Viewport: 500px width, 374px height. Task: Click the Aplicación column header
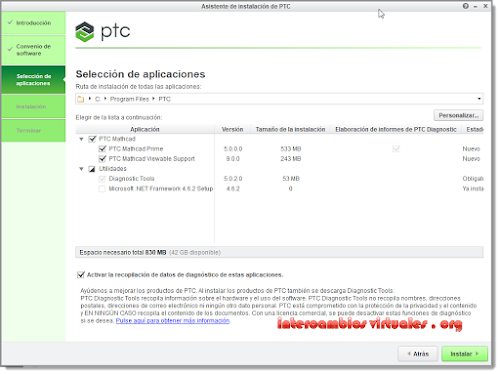[x=145, y=129]
